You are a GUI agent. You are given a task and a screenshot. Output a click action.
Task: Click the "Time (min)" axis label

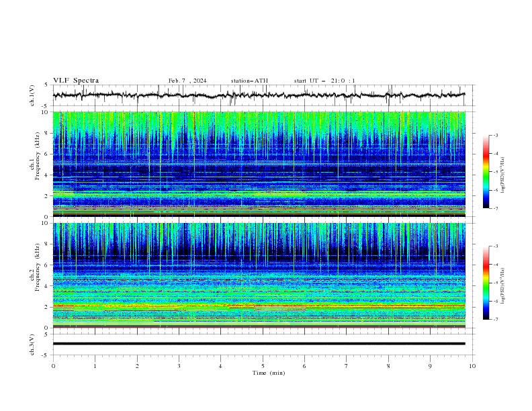coord(269,373)
